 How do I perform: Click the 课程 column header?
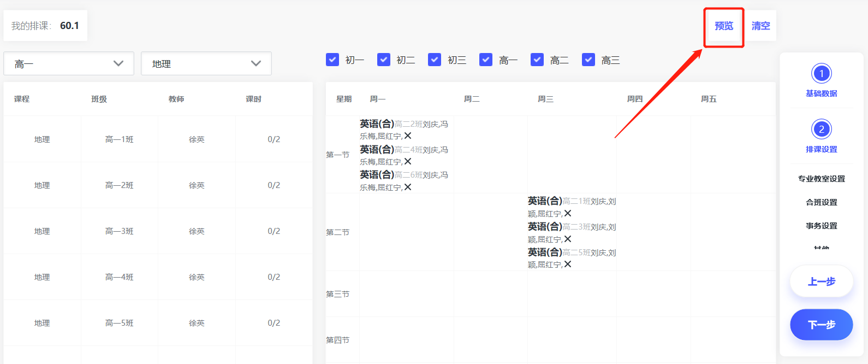tap(22, 99)
